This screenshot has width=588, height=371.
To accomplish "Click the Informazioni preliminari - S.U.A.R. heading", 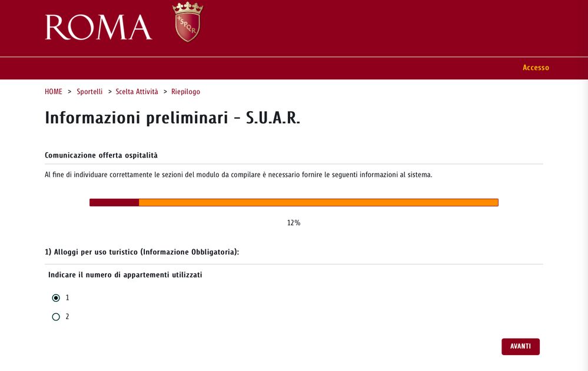I will click(x=172, y=118).
